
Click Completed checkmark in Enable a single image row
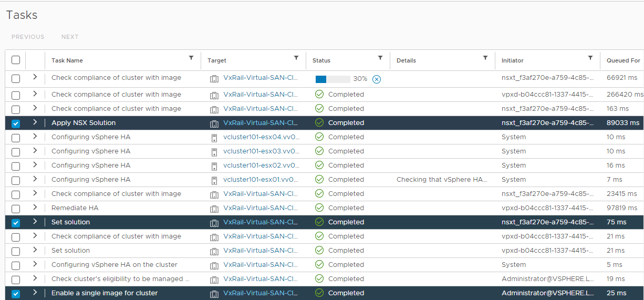[x=319, y=293]
